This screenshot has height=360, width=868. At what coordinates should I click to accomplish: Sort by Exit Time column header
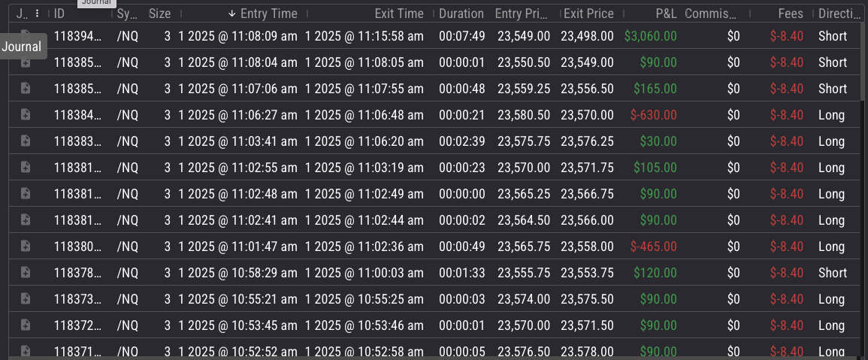398,14
